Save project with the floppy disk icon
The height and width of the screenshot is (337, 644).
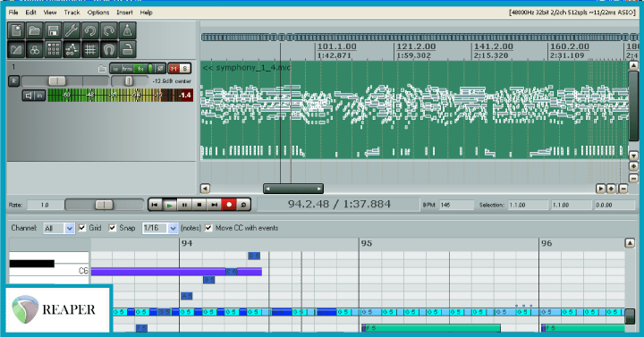53,30
